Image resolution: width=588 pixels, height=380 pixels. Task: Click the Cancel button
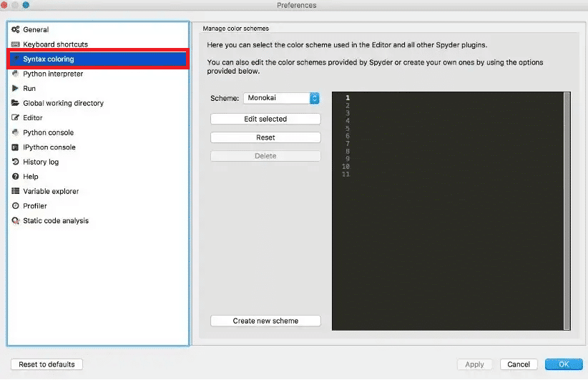click(x=519, y=364)
